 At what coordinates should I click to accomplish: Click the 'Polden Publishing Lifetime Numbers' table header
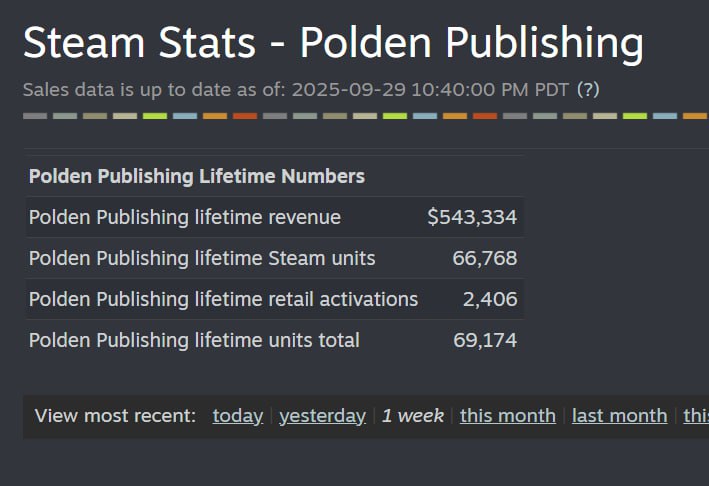tap(197, 177)
